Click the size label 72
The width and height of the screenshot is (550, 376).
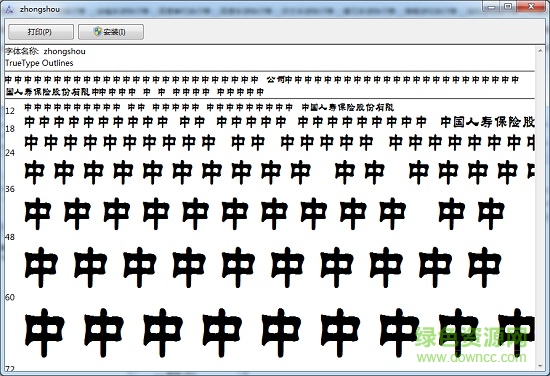click(x=10, y=368)
